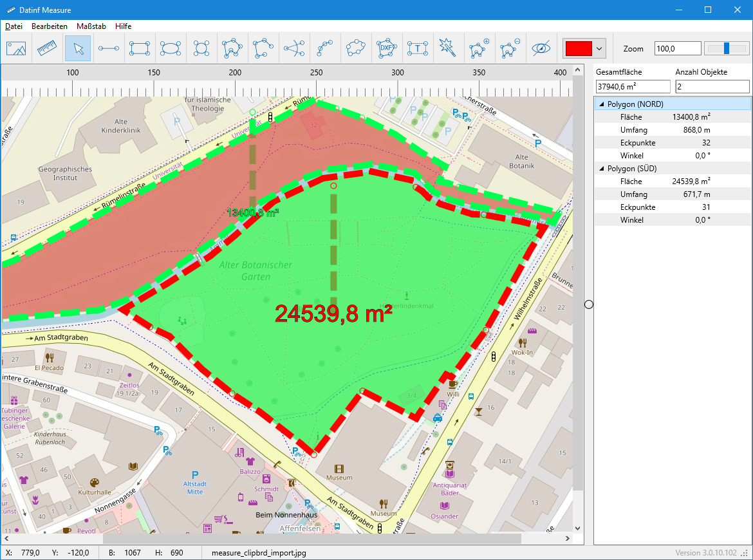
Task: Select the text box tool
Action: [x=418, y=48]
